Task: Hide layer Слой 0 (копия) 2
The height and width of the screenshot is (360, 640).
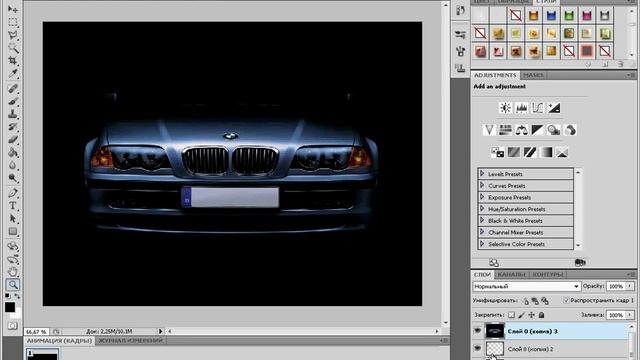Action: click(x=477, y=348)
